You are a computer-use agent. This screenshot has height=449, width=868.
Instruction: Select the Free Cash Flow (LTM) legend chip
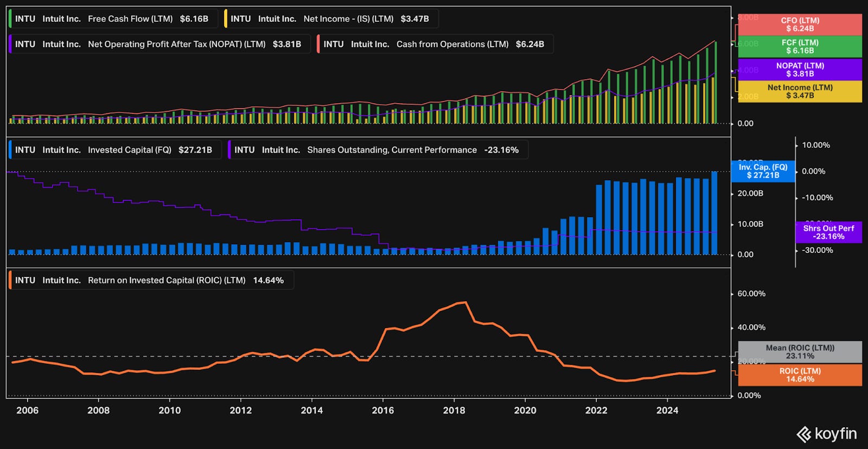[113, 18]
